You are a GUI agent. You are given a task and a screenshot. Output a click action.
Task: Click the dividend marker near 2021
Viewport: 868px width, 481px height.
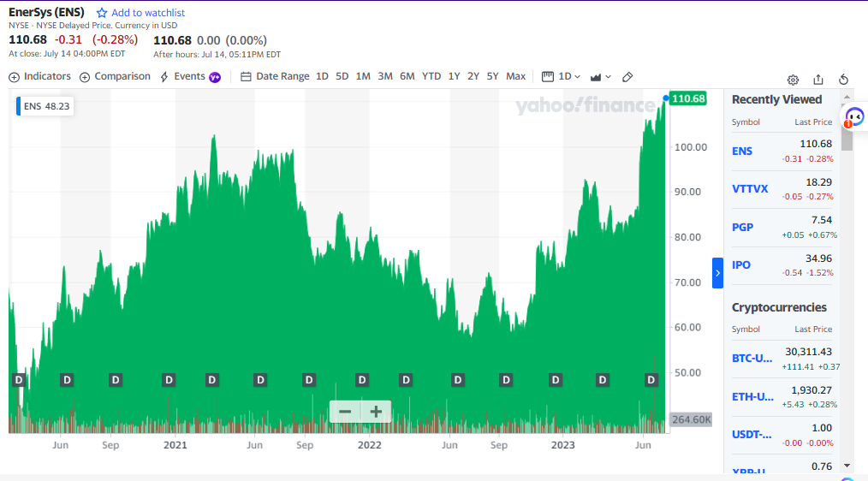[x=169, y=380]
